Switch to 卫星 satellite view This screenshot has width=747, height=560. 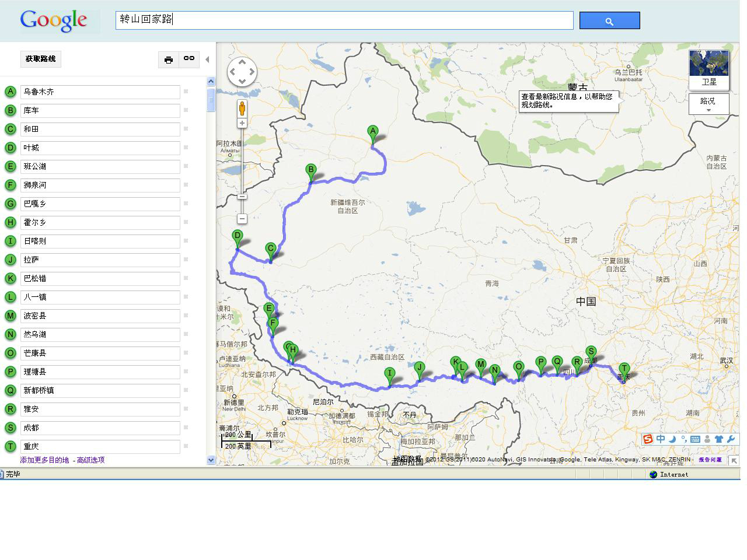(x=708, y=69)
